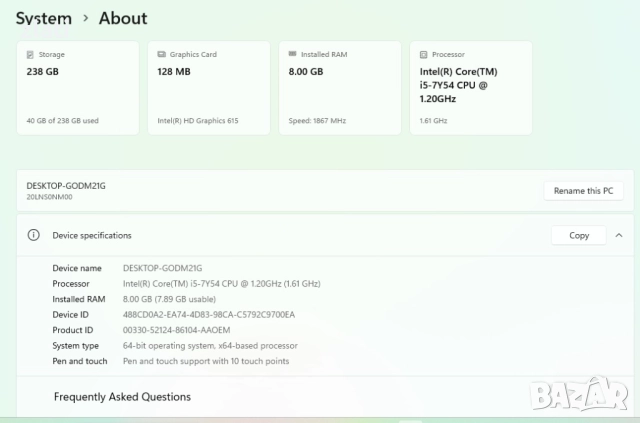Click the 8.00 GB Installed RAM card value
640x423 pixels.
[x=305, y=72]
